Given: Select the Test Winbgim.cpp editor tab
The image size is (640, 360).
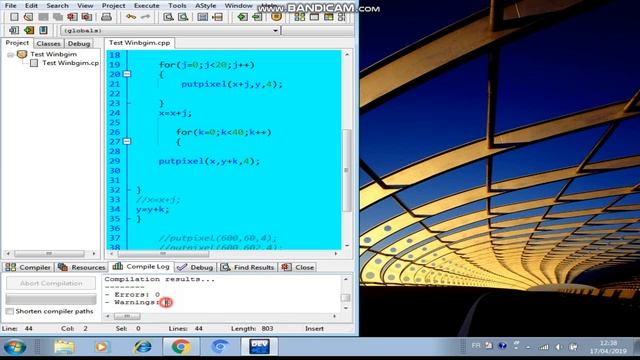Looking at the screenshot, I should (x=139, y=42).
